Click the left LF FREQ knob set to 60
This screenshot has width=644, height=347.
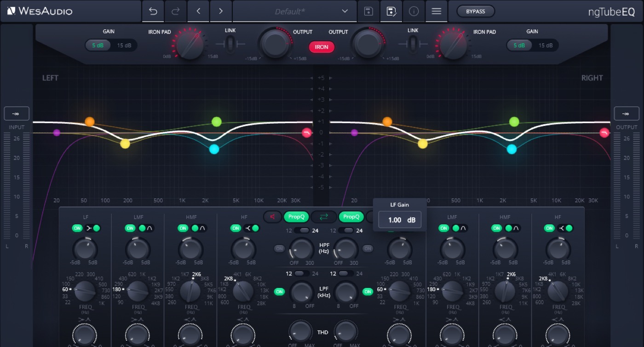tap(85, 291)
